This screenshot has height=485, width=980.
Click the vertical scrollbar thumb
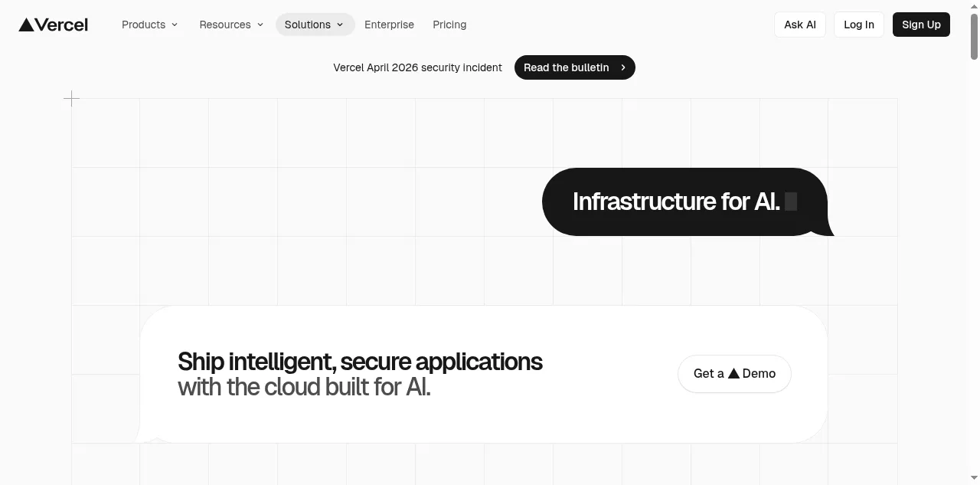[974, 35]
